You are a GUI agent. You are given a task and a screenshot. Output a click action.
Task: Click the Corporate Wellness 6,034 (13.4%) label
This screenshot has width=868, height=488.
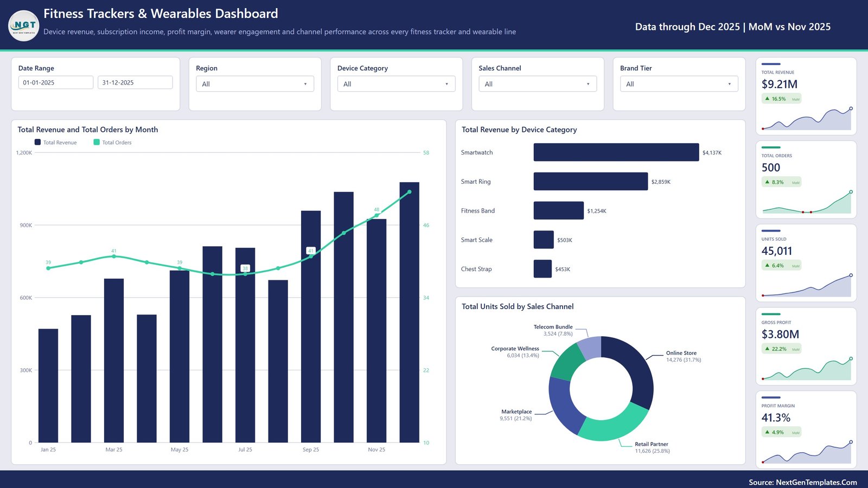(x=515, y=352)
